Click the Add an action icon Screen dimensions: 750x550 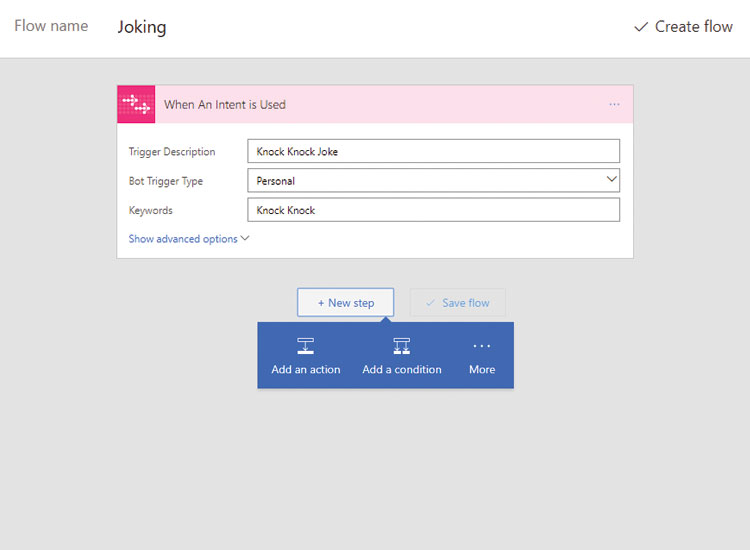point(306,346)
